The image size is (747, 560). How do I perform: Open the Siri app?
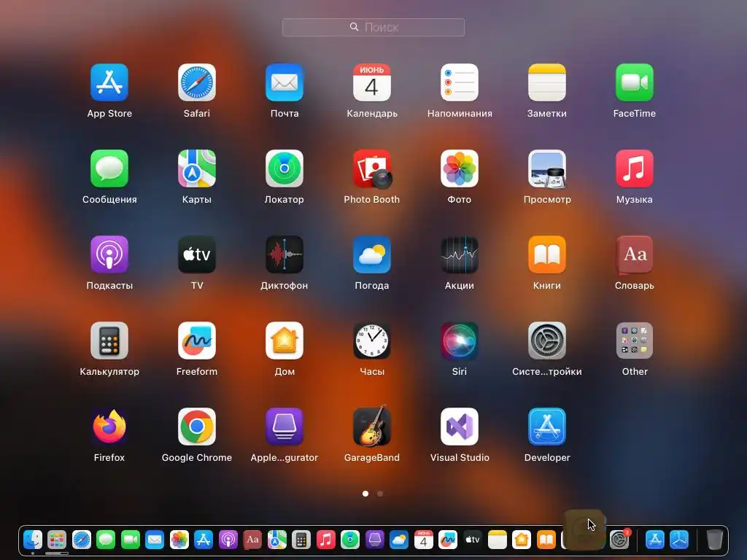point(460,341)
